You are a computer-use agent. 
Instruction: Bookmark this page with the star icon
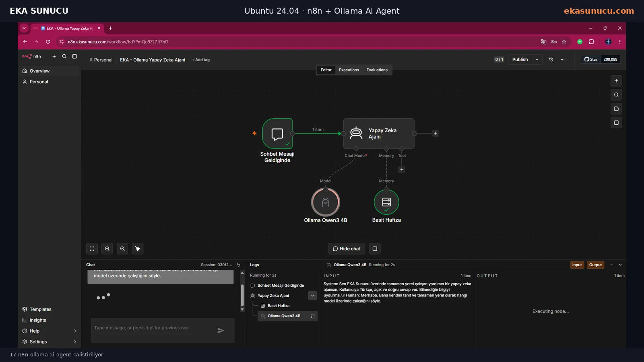[x=564, y=42]
